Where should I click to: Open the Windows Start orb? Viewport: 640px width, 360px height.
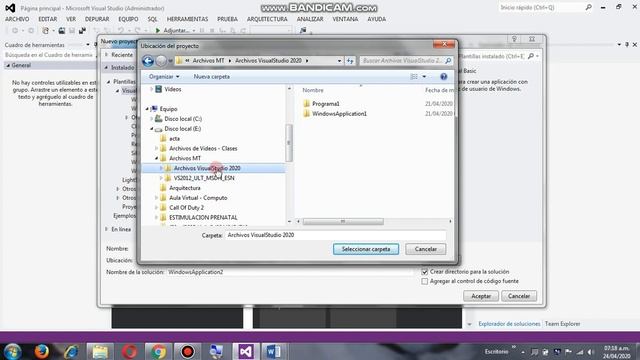click(12, 351)
